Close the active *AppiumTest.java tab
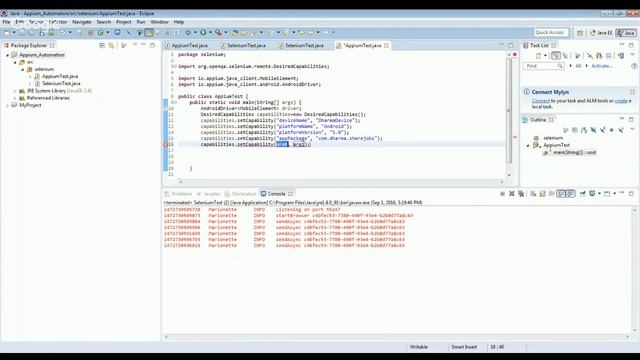 pyautogui.click(x=387, y=45)
